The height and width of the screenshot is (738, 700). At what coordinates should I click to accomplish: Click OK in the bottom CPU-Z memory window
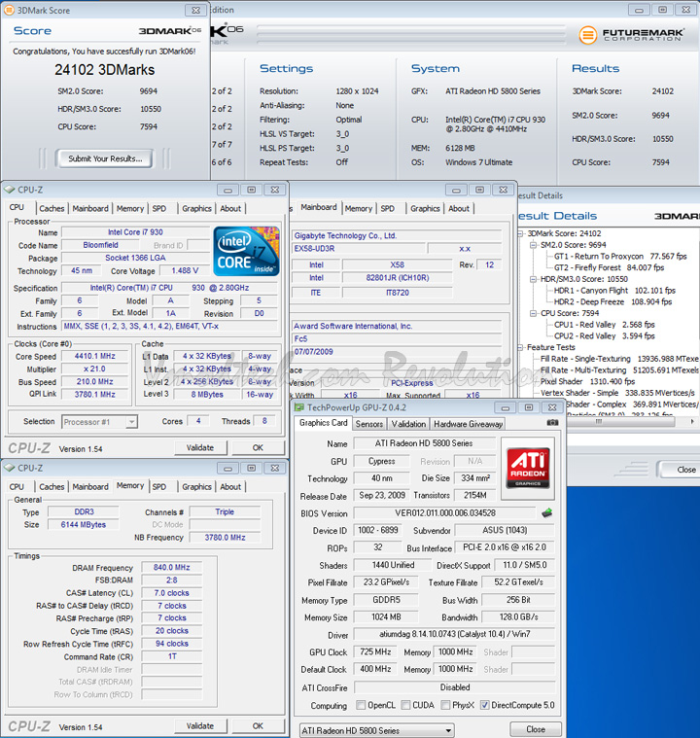[258, 725]
